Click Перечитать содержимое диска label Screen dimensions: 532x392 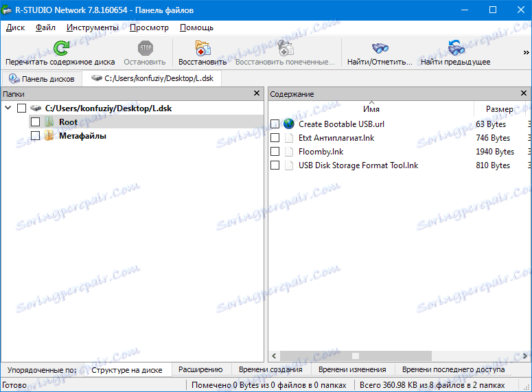click(x=60, y=62)
